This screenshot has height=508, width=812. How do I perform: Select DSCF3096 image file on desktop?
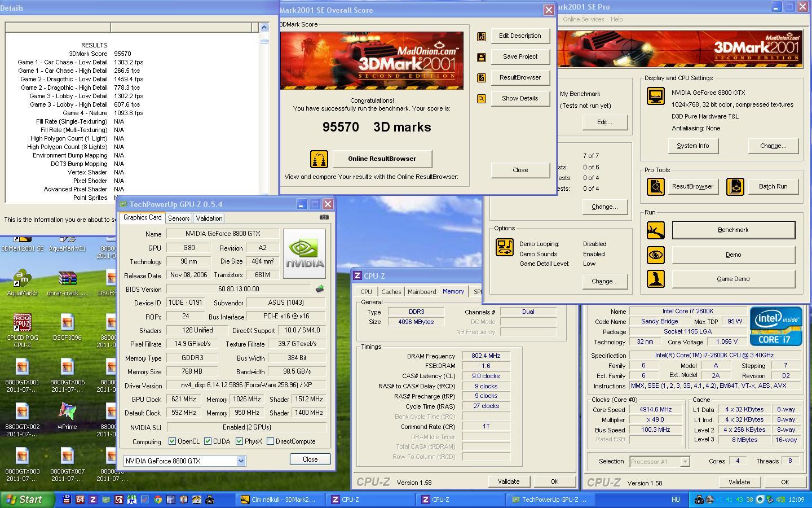pos(67,327)
